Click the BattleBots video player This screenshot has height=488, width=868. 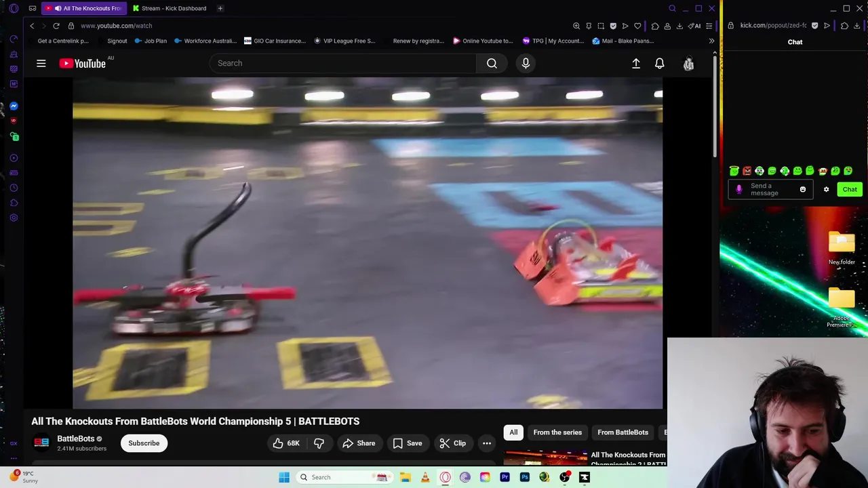point(368,243)
